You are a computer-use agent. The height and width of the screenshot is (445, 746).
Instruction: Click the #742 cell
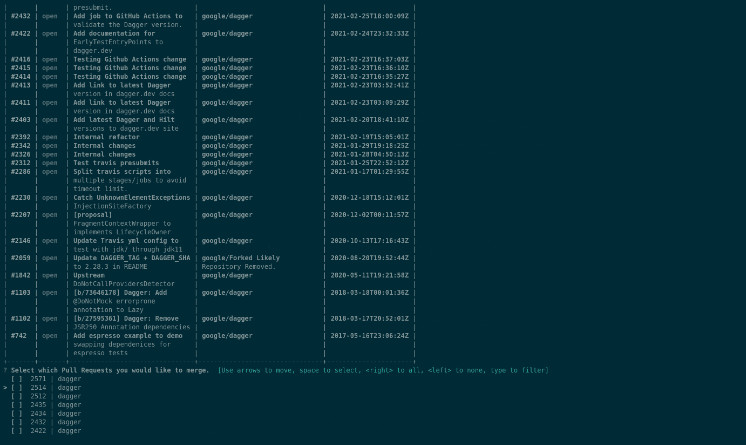click(x=19, y=336)
